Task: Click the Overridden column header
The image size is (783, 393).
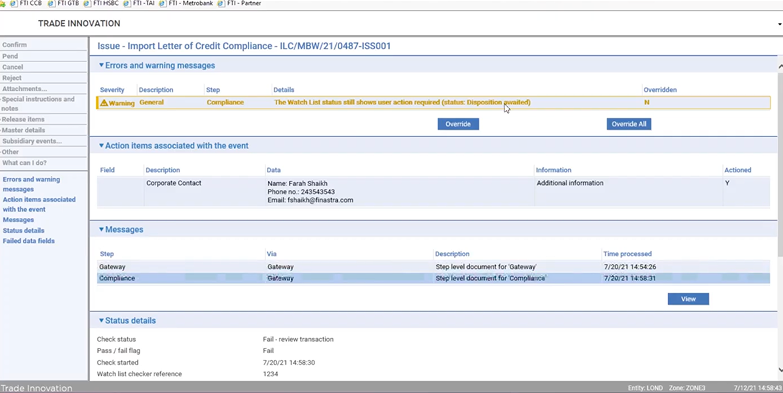Action: [660, 90]
